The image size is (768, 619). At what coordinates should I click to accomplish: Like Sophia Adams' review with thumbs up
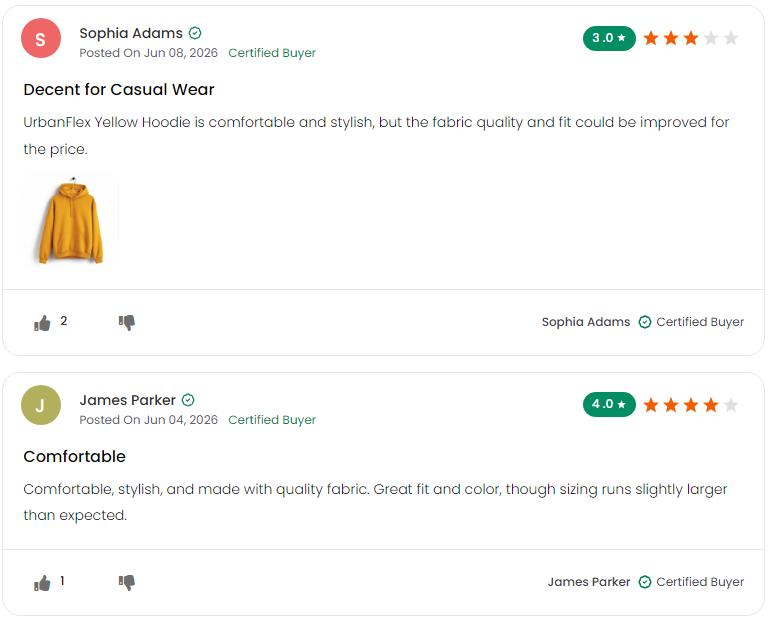point(42,323)
